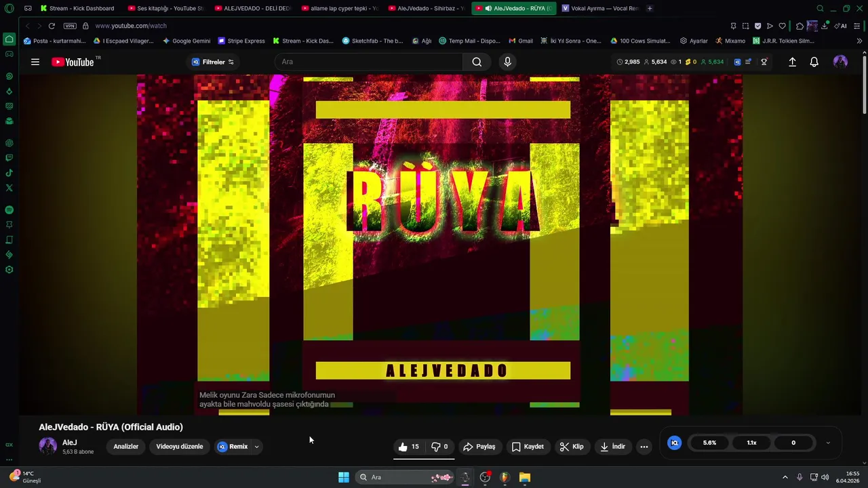Click the magnifier search button
868x488 pixels.
477,62
